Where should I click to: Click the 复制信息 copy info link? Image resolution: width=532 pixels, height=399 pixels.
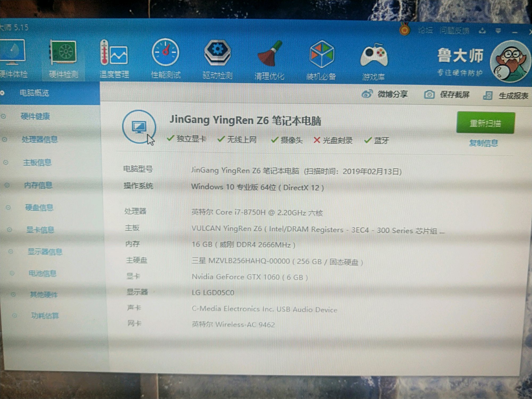click(x=483, y=143)
